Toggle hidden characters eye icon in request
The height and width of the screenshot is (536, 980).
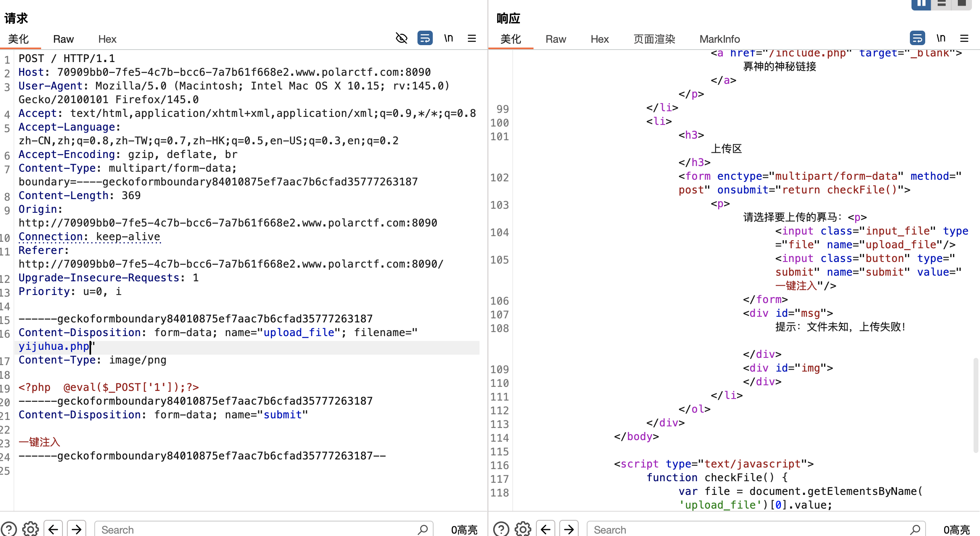pyautogui.click(x=401, y=38)
